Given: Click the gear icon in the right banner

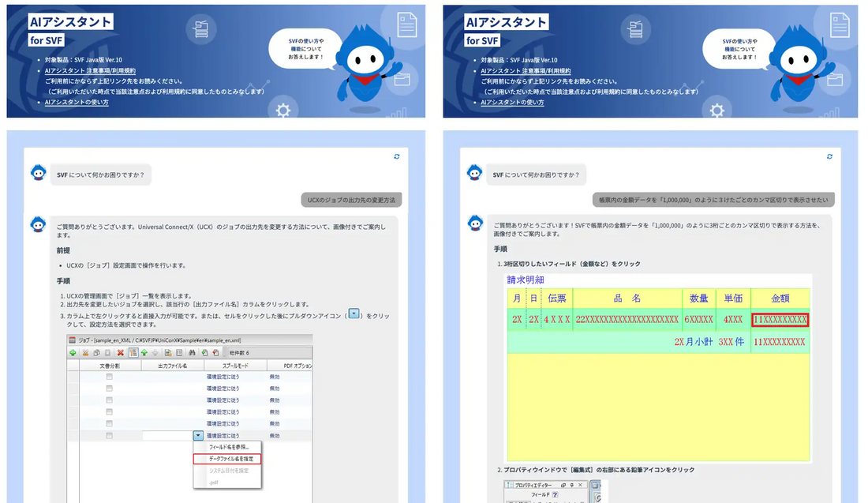Looking at the screenshot, I should pos(716,111).
